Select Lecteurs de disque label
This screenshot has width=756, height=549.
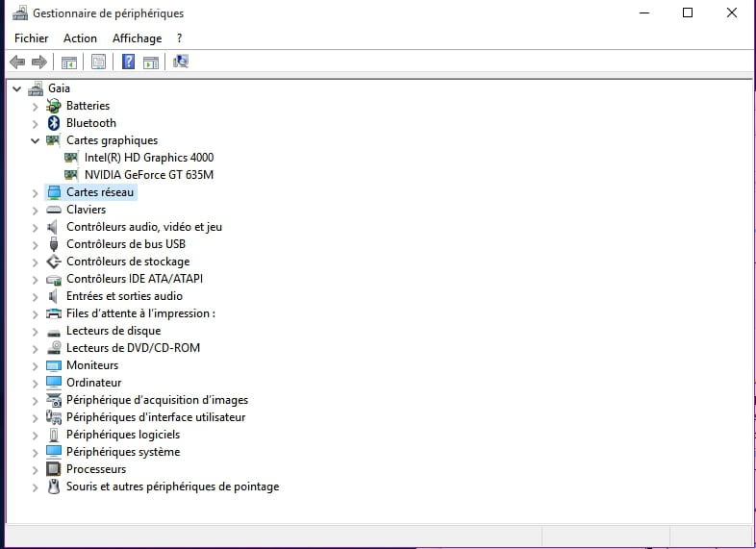tap(113, 331)
